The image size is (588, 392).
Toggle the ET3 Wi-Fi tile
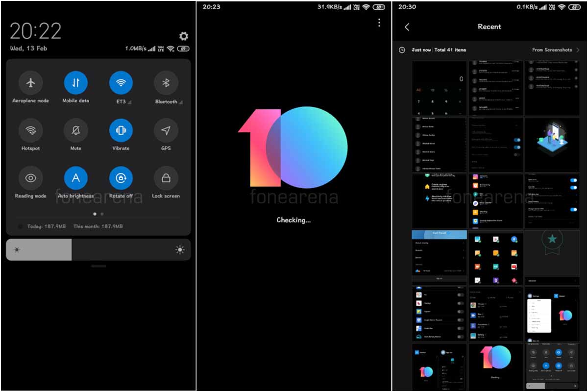121,83
